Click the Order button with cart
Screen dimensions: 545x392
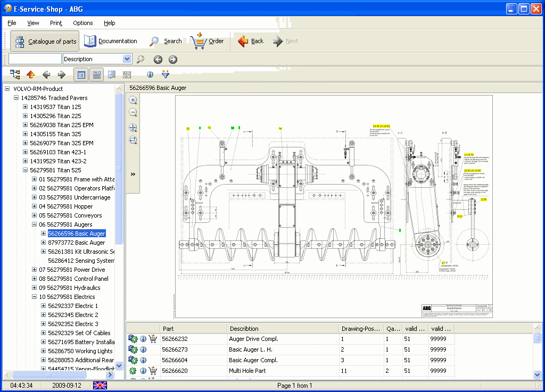pos(207,41)
